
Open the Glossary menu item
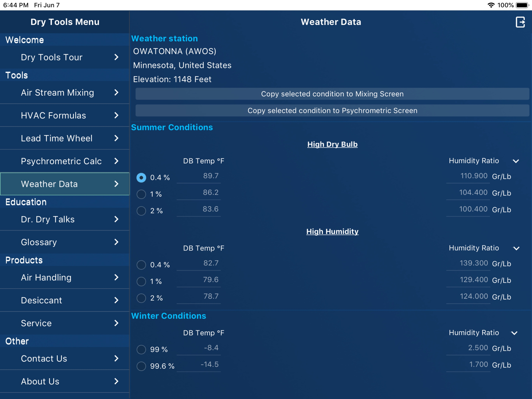(x=65, y=242)
